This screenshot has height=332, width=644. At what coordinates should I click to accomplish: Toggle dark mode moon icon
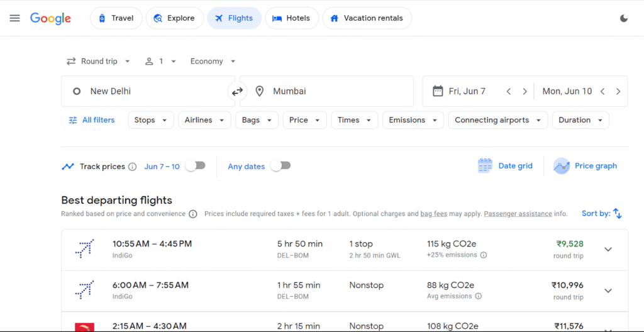tap(624, 18)
